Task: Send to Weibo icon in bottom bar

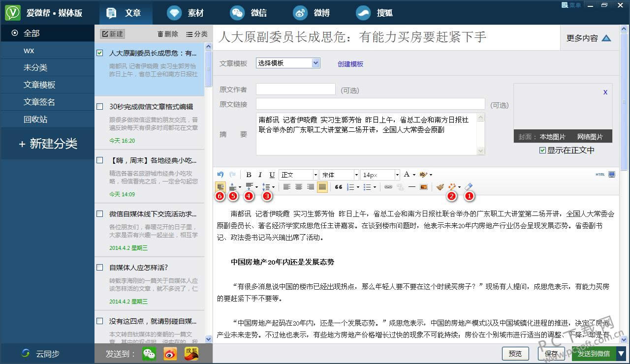Action: (x=170, y=354)
